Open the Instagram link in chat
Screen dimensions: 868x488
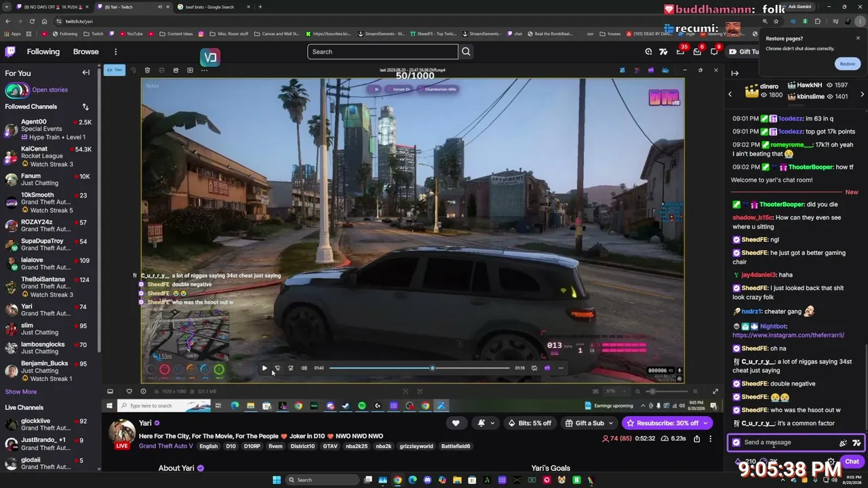pos(788,335)
